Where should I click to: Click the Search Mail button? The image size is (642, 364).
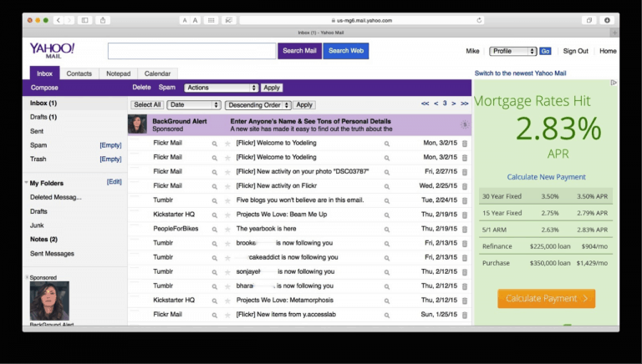click(300, 51)
